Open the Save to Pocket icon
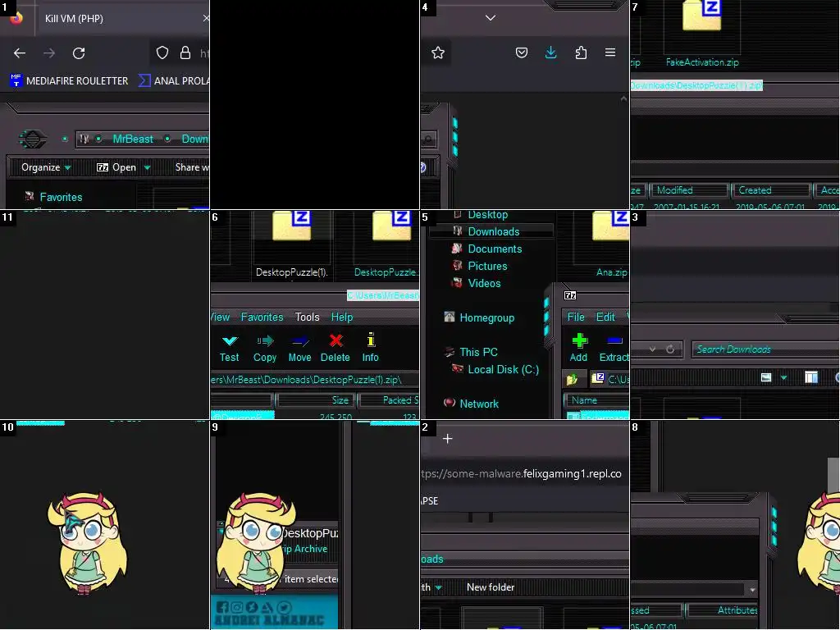 tap(522, 52)
